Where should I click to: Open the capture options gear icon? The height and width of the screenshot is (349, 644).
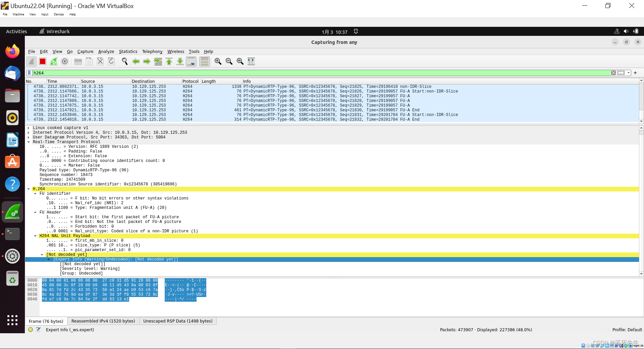64,61
